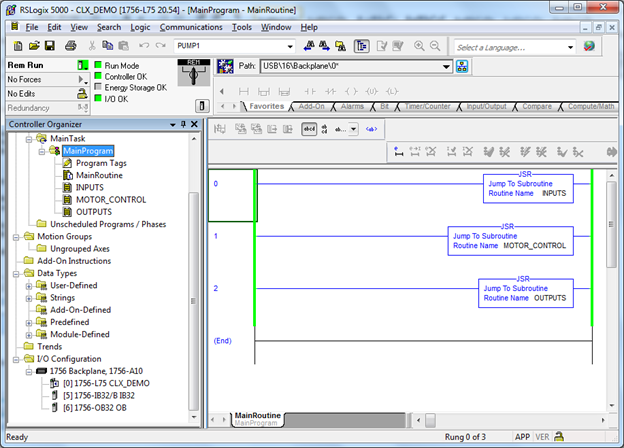This screenshot has width=624, height=448.
Task: Click the ladder horizontal scrollbar thumb
Action: click(430, 420)
